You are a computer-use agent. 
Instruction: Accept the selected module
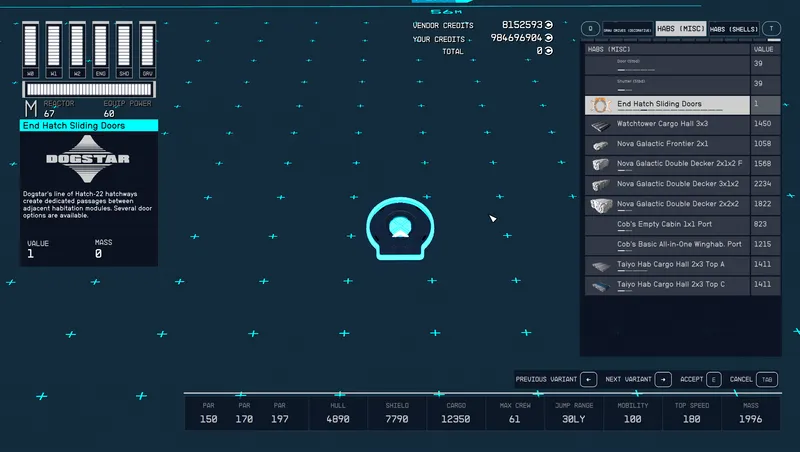(700, 379)
